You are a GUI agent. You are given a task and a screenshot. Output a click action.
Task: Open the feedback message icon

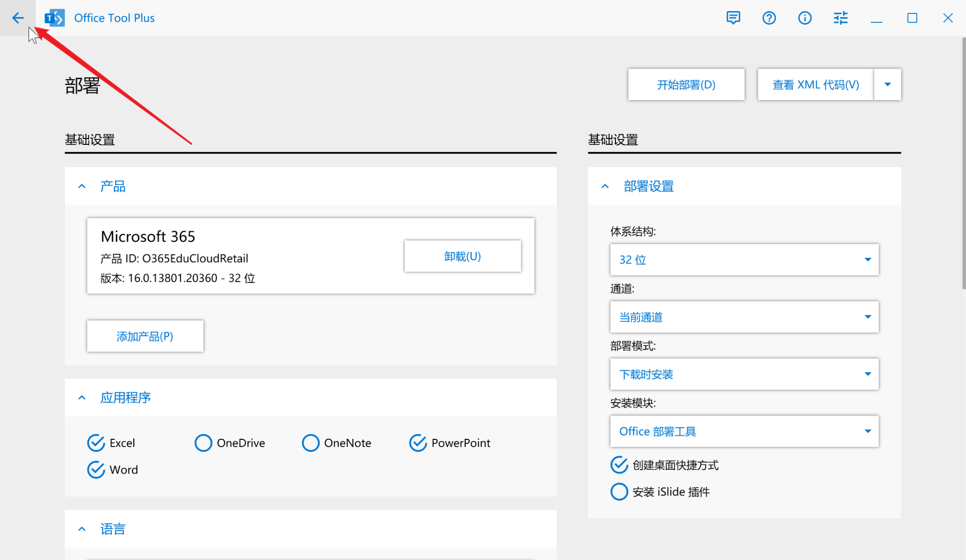[733, 18]
